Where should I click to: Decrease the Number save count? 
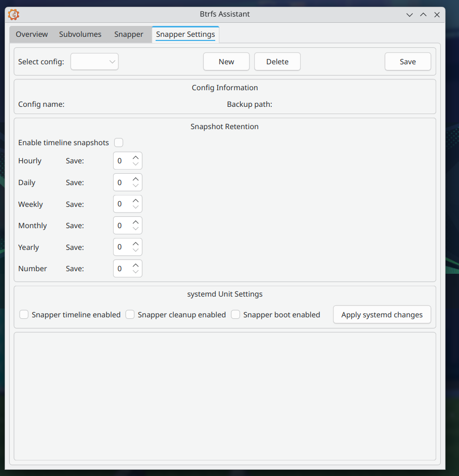click(x=136, y=272)
